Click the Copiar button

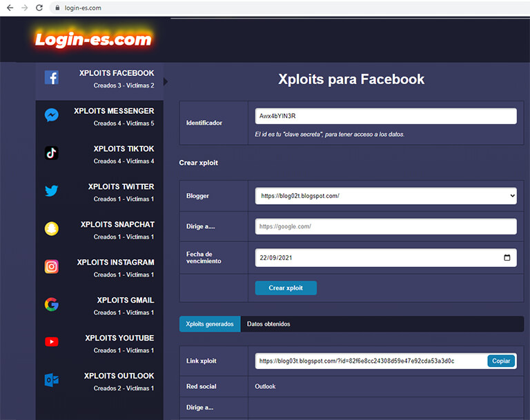[500, 361]
